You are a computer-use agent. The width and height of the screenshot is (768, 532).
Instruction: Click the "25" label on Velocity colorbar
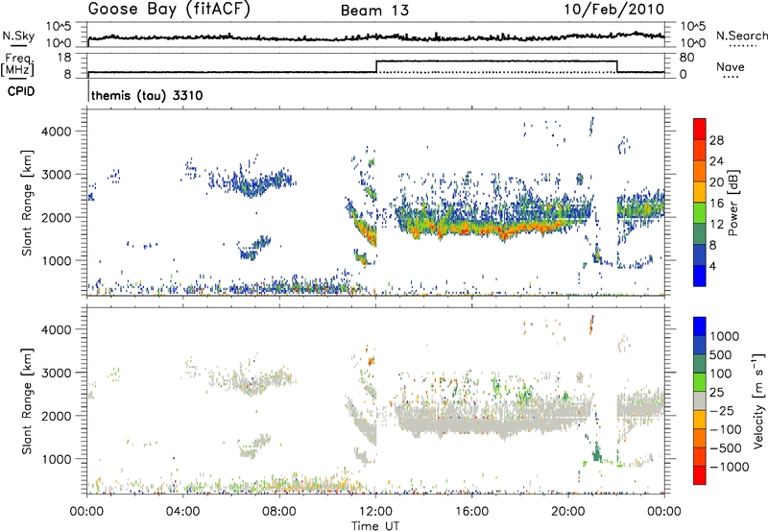[716, 392]
